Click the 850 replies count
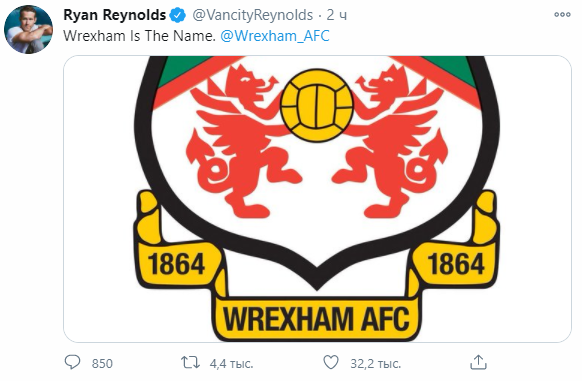Image resolution: width=582 pixels, height=381 pixels. click(x=102, y=364)
